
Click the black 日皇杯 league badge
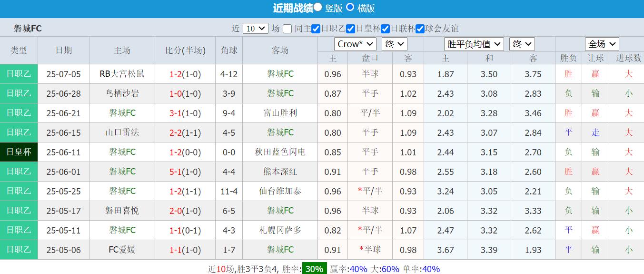pyautogui.click(x=19, y=152)
